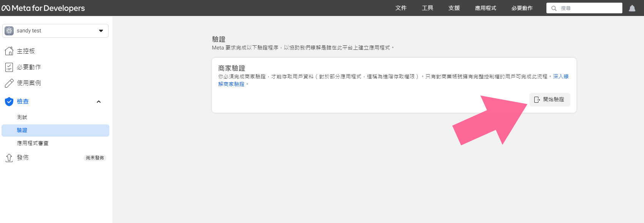Click the 必要動作 checklist icon
The height and width of the screenshot is (223, 644).
pyautogui.click(x=9, y=67)
